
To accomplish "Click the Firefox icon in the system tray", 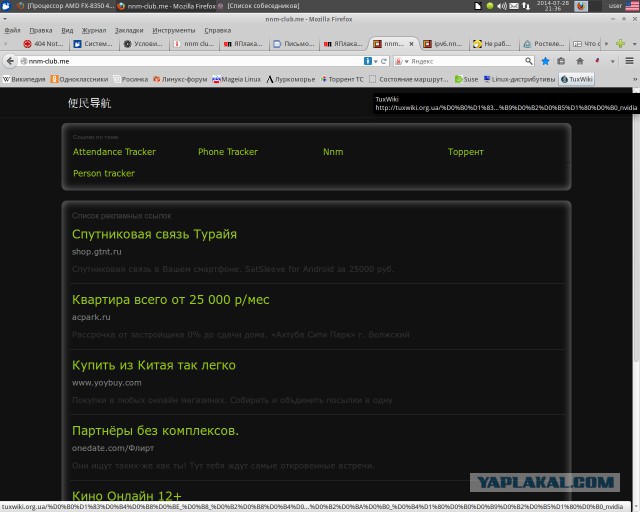I will pyautogui.click(x=581, y=6).
